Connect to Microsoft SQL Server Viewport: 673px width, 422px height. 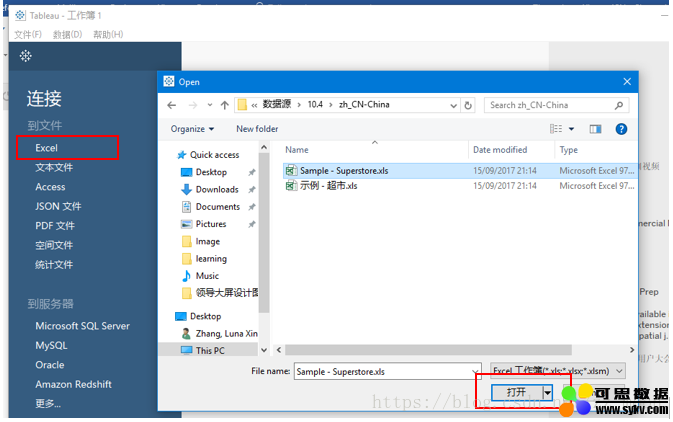click(82, 326)
